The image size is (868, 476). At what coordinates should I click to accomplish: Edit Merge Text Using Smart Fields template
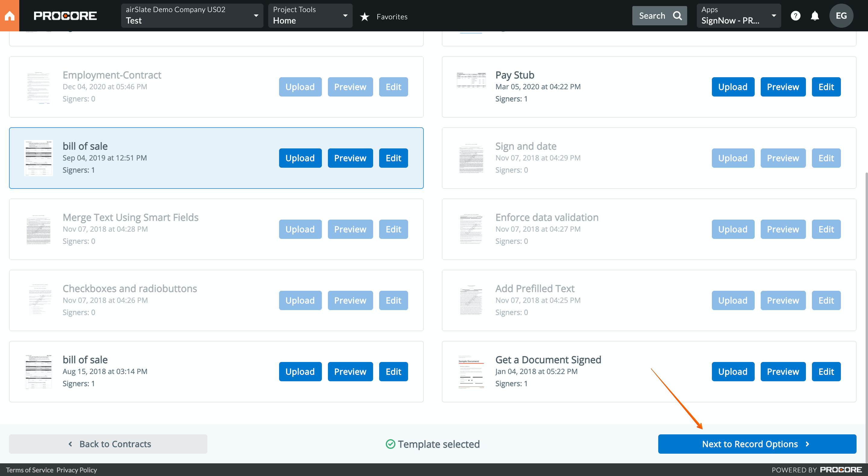[393, 229]
